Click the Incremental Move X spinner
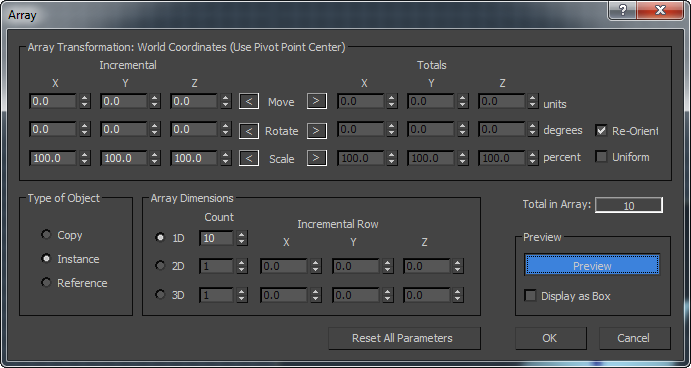 (85, 101)
